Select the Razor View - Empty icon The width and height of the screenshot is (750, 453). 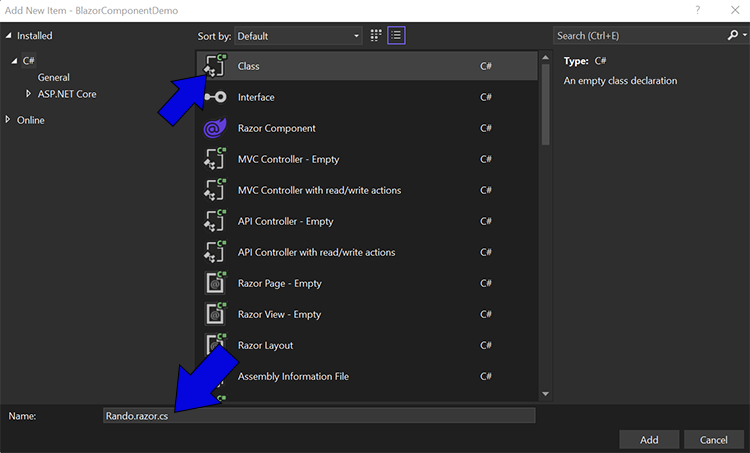pos(215,314)
